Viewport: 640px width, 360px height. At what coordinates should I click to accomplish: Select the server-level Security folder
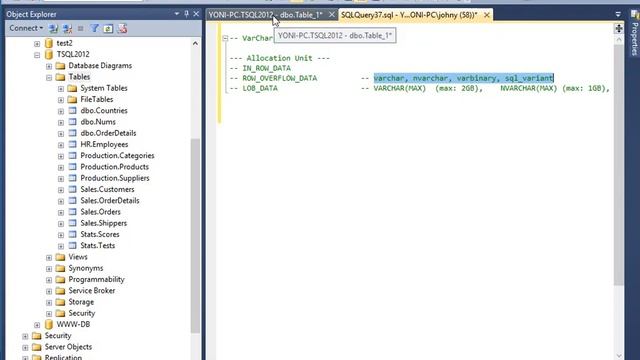(x=58, y=336)
